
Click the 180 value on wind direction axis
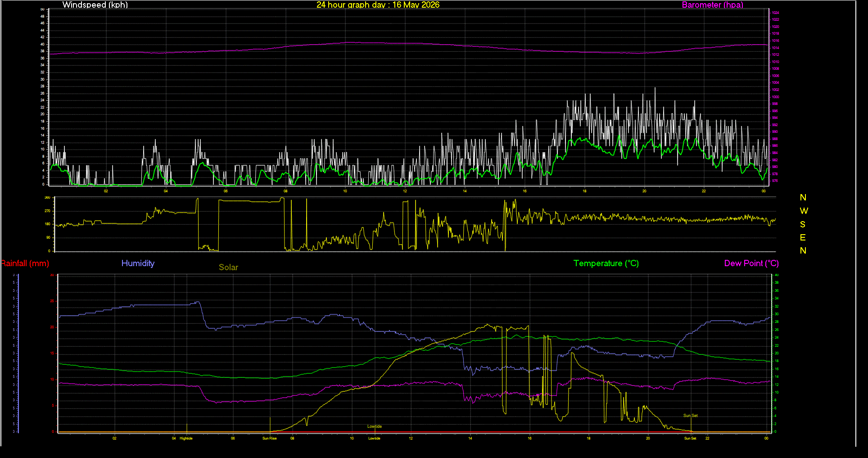tap(47, 224)
